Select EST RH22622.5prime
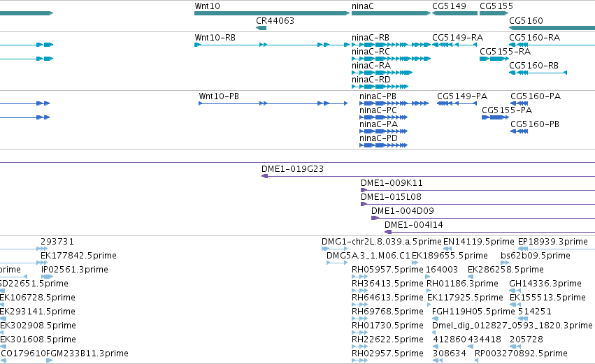This screenshot has height=364, width=595. pyautogui.click(x=387, y=340)
